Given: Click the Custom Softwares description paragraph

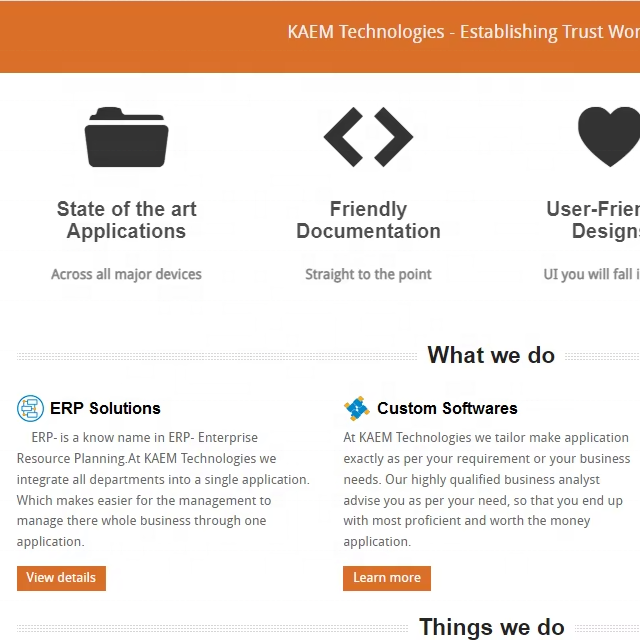Looking at the screenshot, I should [x=486, y=489].
